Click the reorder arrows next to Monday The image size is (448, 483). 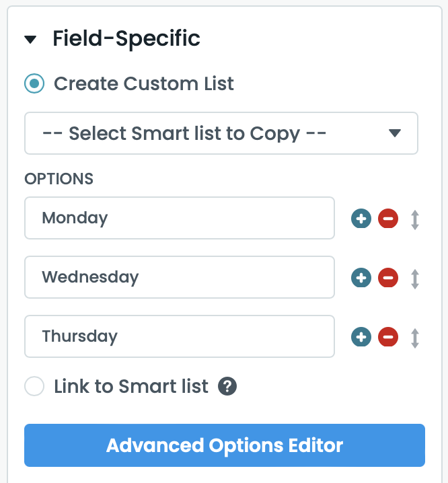pos(415,219)
